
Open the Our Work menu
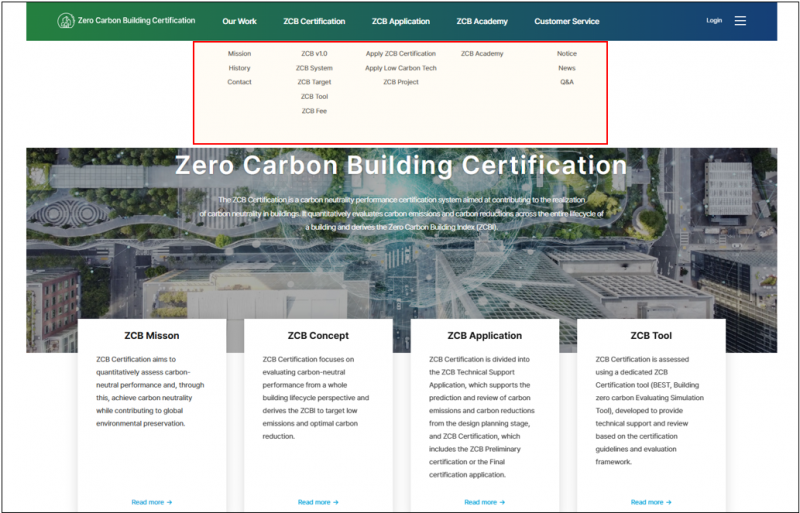coord(239,21)
